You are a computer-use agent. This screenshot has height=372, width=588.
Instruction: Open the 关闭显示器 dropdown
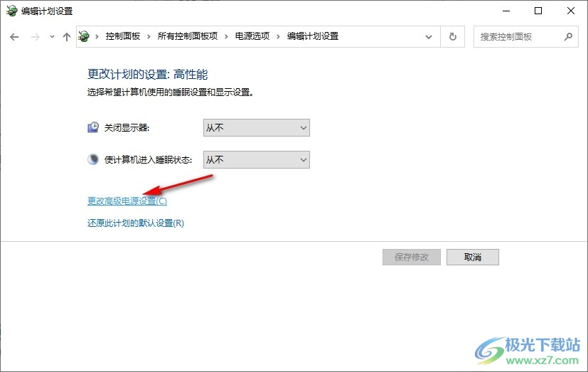pyautogui.click(x=257, y=128)
